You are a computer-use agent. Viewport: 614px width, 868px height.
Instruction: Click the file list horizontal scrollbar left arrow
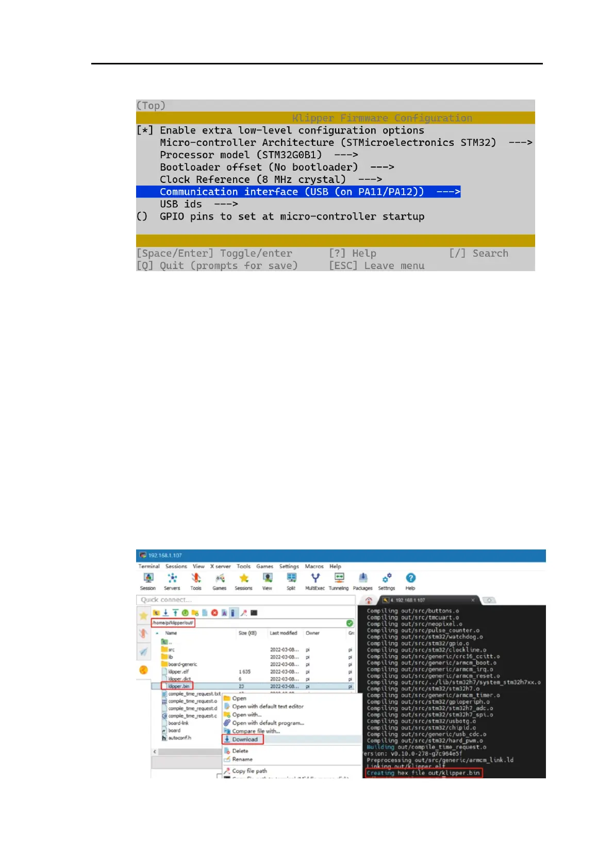tap(155, 752)
